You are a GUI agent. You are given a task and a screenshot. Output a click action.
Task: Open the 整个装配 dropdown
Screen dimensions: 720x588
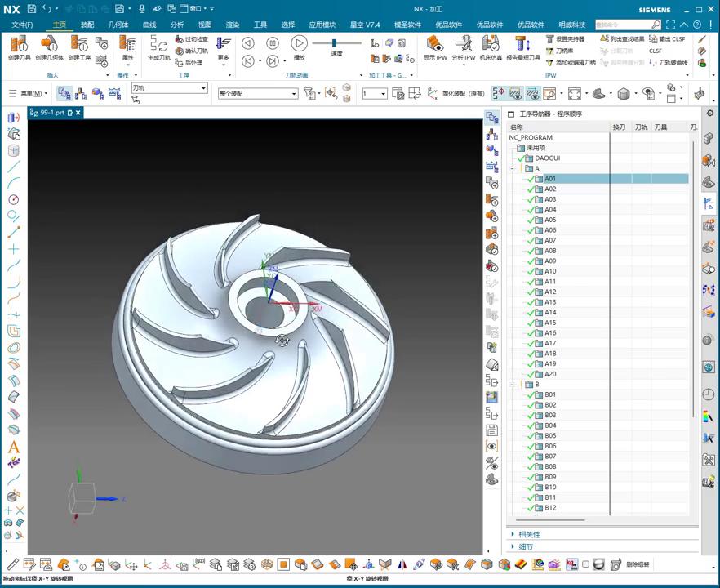coord(294,94)
